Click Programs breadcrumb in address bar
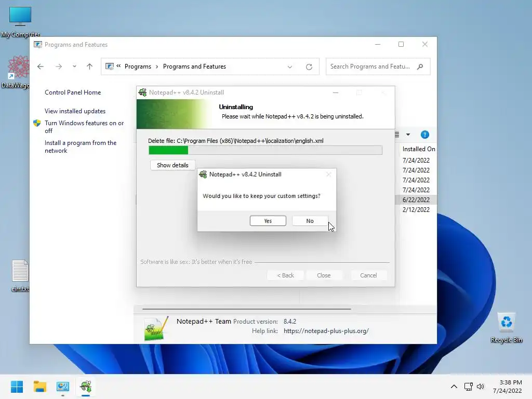 pos(138,66)
